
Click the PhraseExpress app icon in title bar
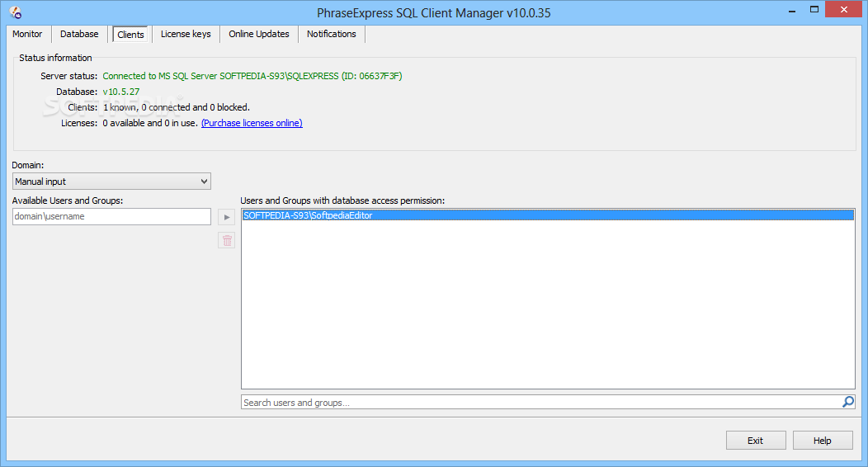(16, 12)
